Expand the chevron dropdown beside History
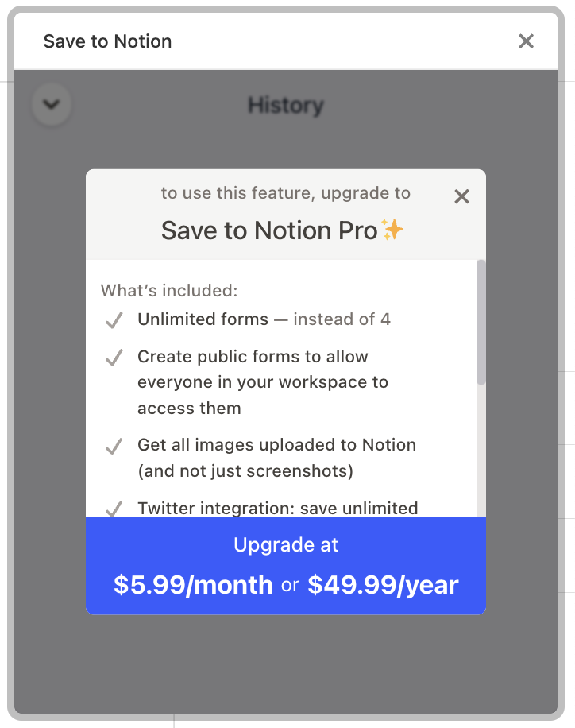The width and height of the screenshot is (575, 728). click(x=52, y=104)
